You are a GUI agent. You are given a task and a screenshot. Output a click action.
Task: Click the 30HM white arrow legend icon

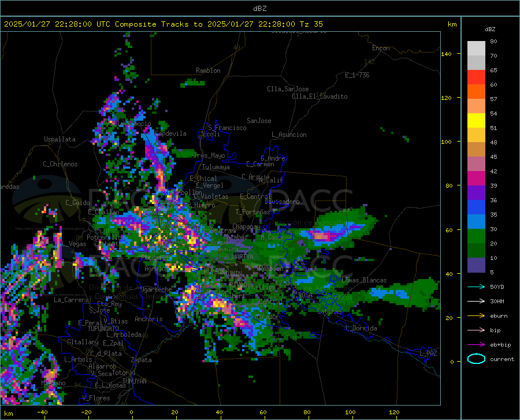(476, 301)
